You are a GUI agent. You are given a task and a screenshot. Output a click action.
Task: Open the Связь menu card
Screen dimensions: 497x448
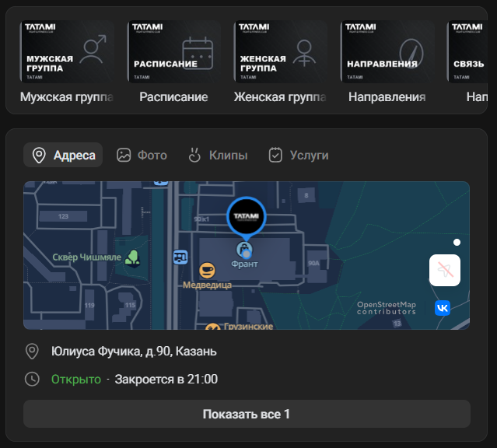pyautogui.click(x=467, y=51)
